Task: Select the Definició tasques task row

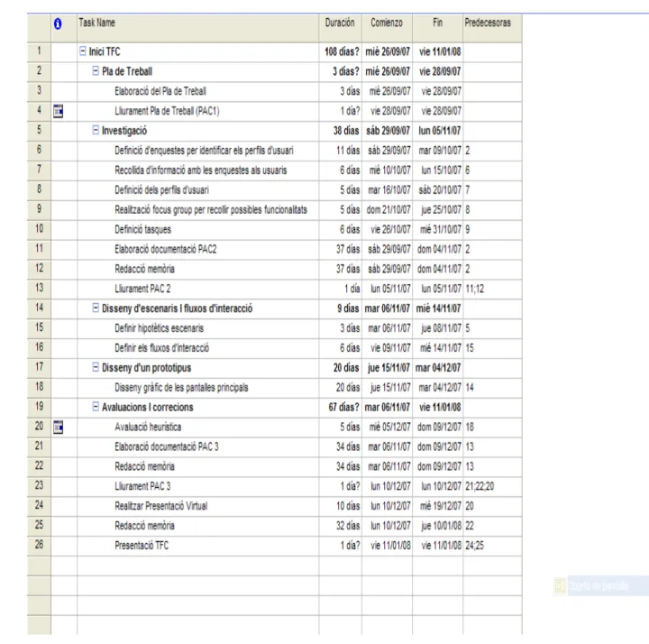Action: (274, 229)
